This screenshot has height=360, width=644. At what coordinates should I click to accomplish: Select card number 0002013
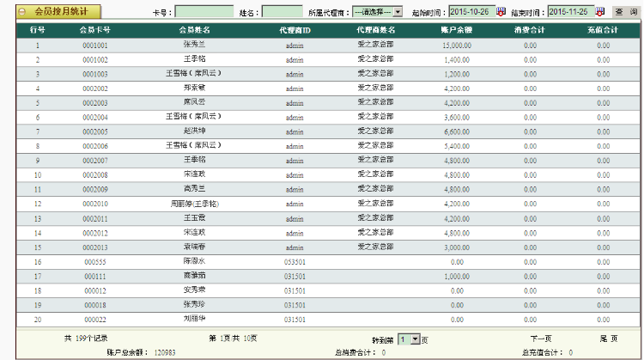tap(94, 247)
